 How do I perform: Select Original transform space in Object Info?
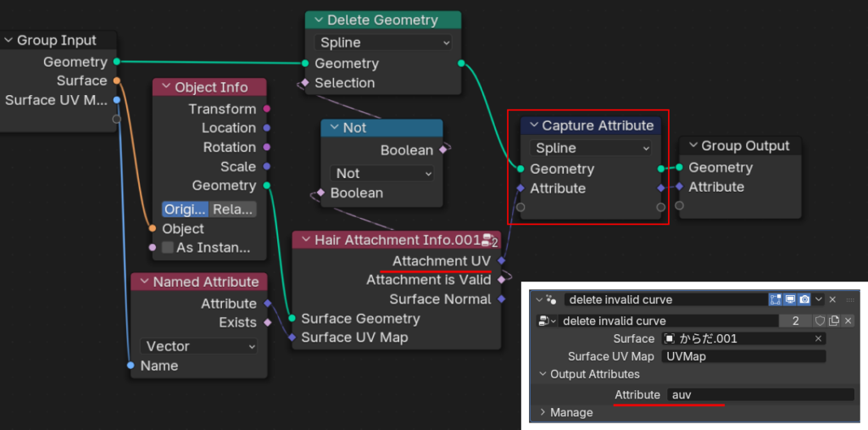(184, 209)
